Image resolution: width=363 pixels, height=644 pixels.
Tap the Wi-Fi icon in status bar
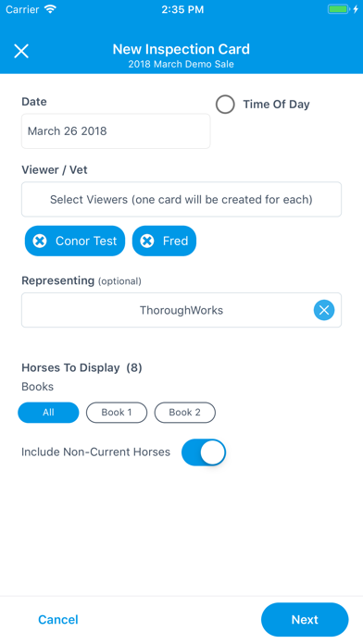tap(50, 9)
